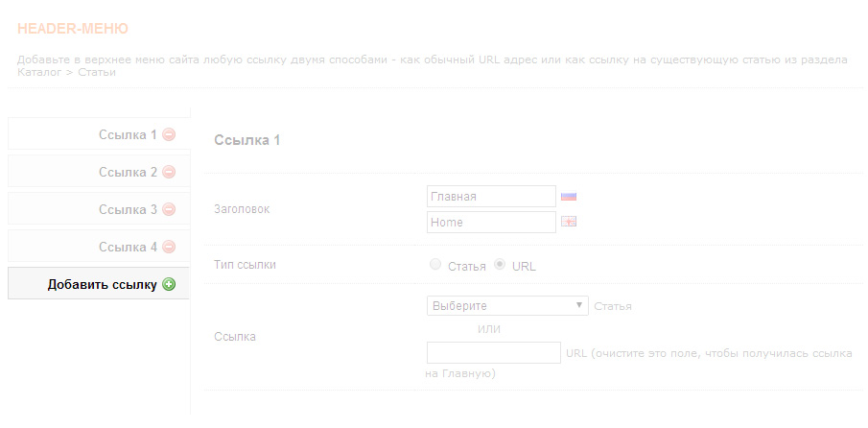
Task: Remove Ссылка 1 with red minus icon
Action: (x=169, y=135)
